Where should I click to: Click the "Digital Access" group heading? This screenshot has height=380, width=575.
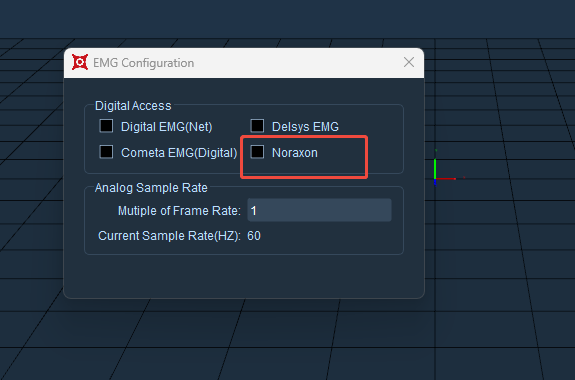coord(133,106)
